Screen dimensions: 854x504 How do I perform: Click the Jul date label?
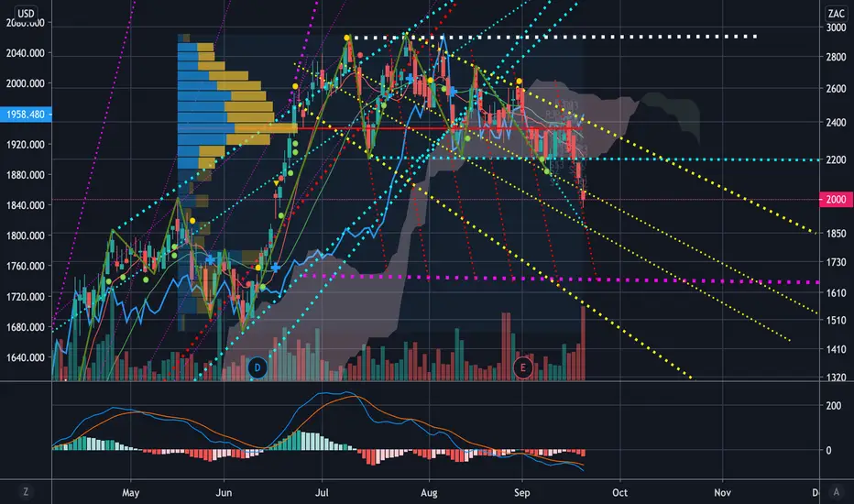[322, 493]
